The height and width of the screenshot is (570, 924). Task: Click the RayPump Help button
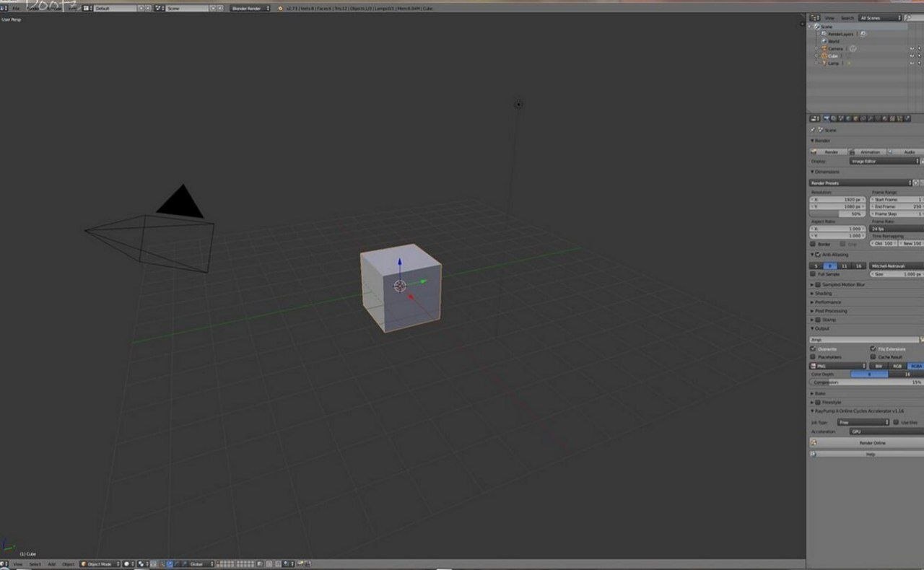point(866,455)
